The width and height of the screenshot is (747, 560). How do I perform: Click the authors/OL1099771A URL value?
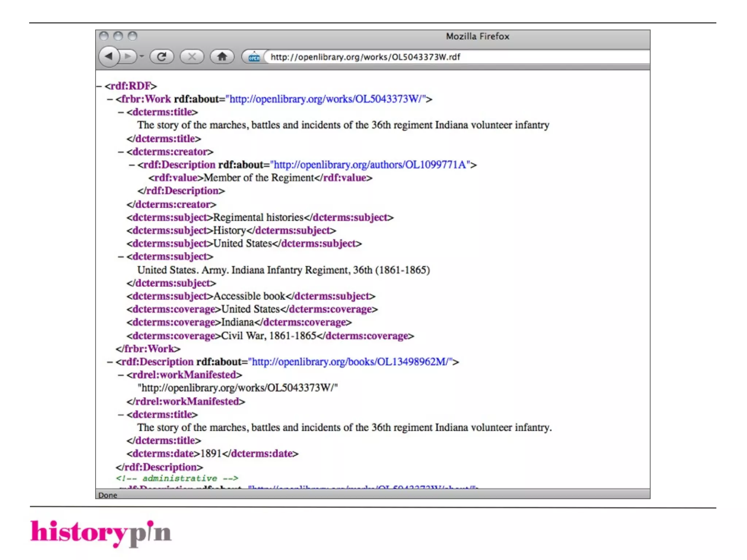(x=370, y=165)
